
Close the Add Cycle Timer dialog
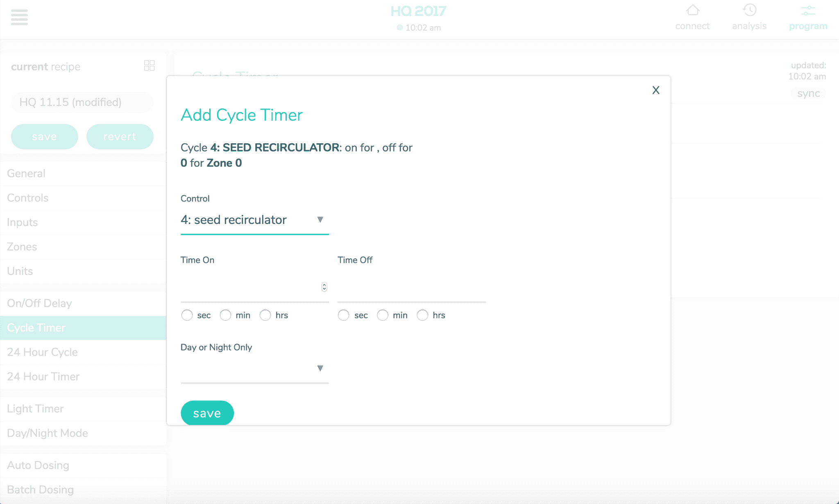[656, 90]
